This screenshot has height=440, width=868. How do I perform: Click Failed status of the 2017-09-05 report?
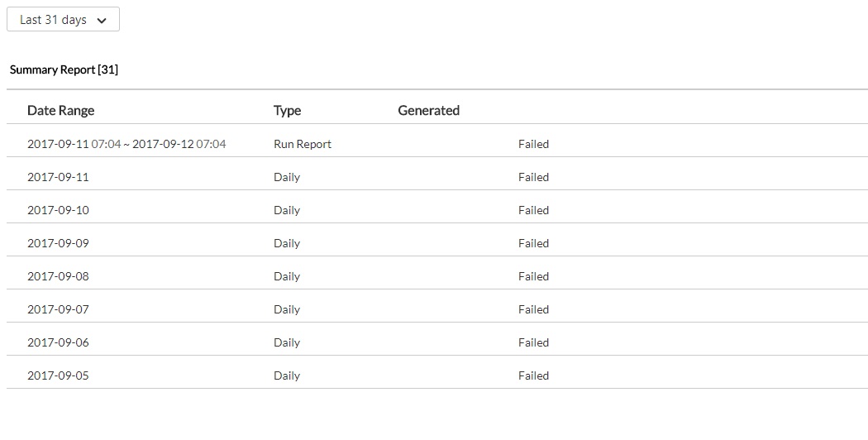pyautogui.click(x=533, y=375)
